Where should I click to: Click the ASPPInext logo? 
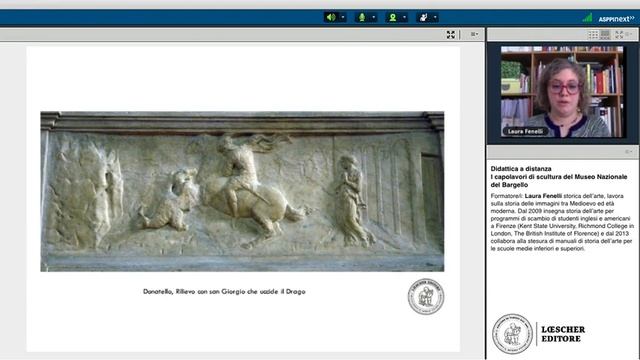tap(616, 19)
